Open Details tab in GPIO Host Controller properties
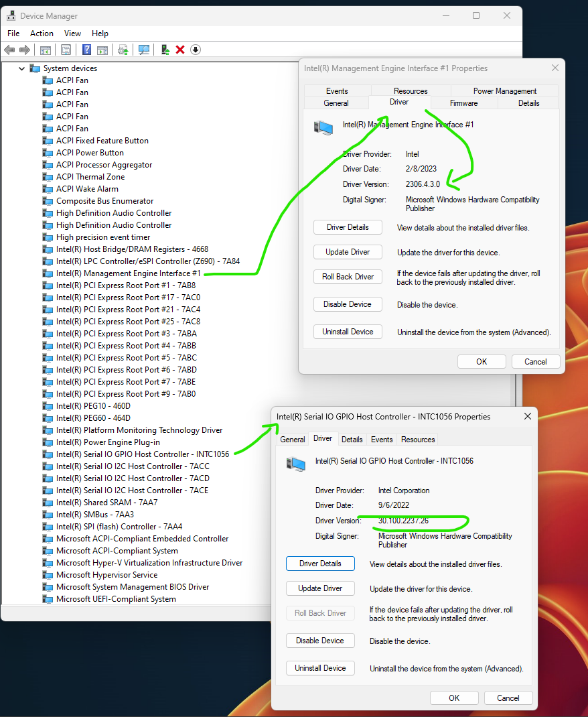Image resolution: width=588 pixels, height=717 pixels. pyautogui.click(x=352, y=440)
